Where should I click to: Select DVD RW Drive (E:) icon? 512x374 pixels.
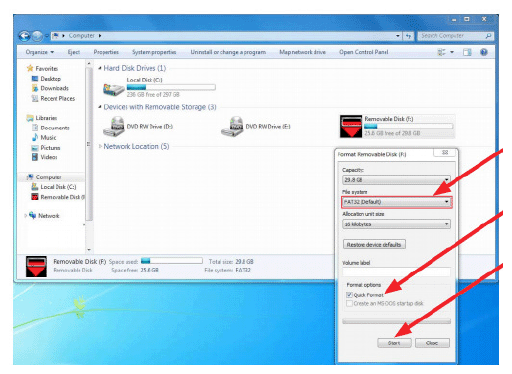point(232,127)
